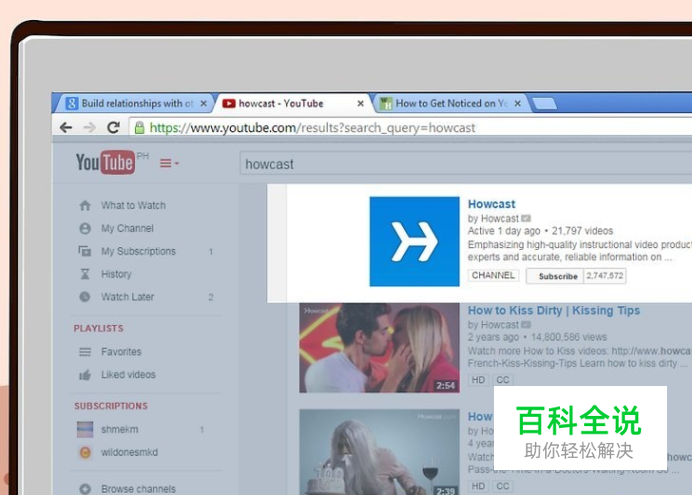Click the HD badge under Kiss Dirty video
Viewport: 692px width, 495px height.
(478, 380)
